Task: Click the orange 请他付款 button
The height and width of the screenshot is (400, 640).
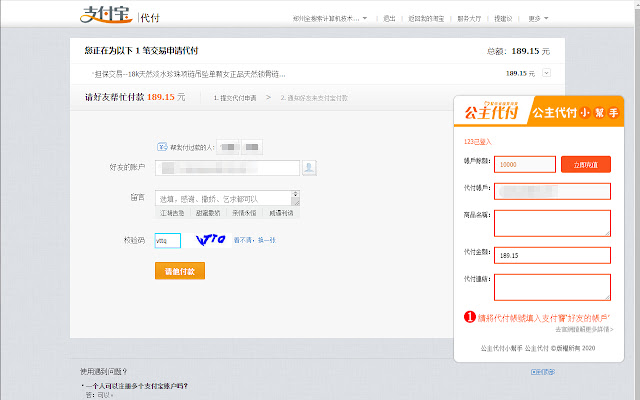Action: [180, 271]
